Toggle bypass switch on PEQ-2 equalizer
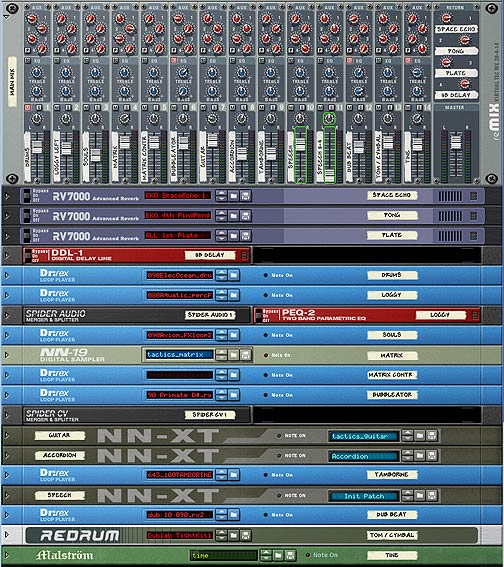 pos(259,315)
